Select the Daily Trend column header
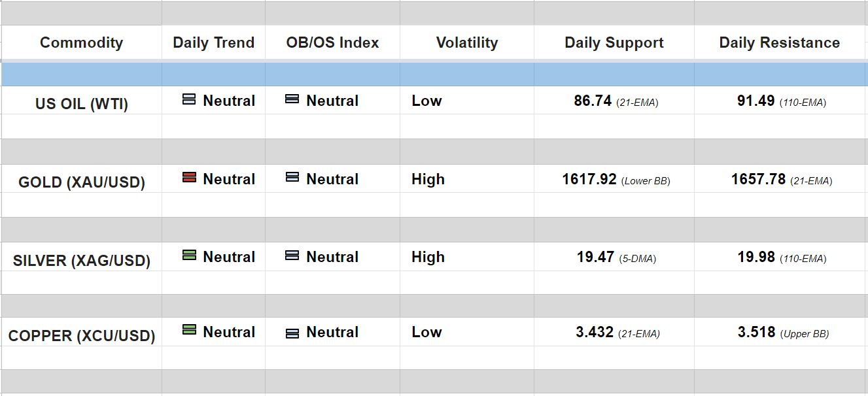868x396 pixels. click(x=213, y=42)
